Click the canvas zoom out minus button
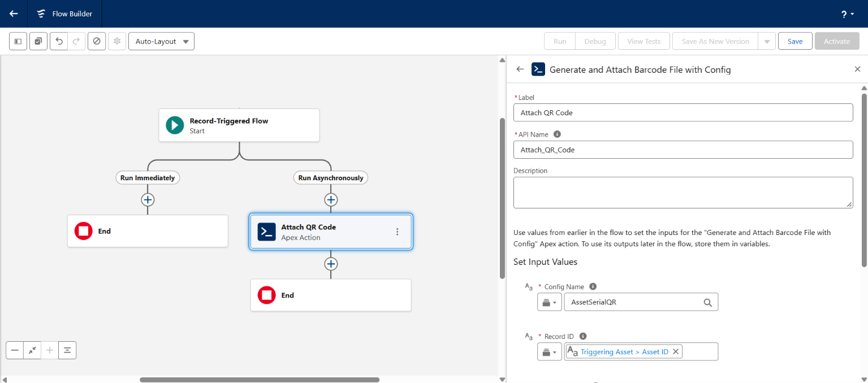The height and width of the screenshot is (383, 868). 15,350
